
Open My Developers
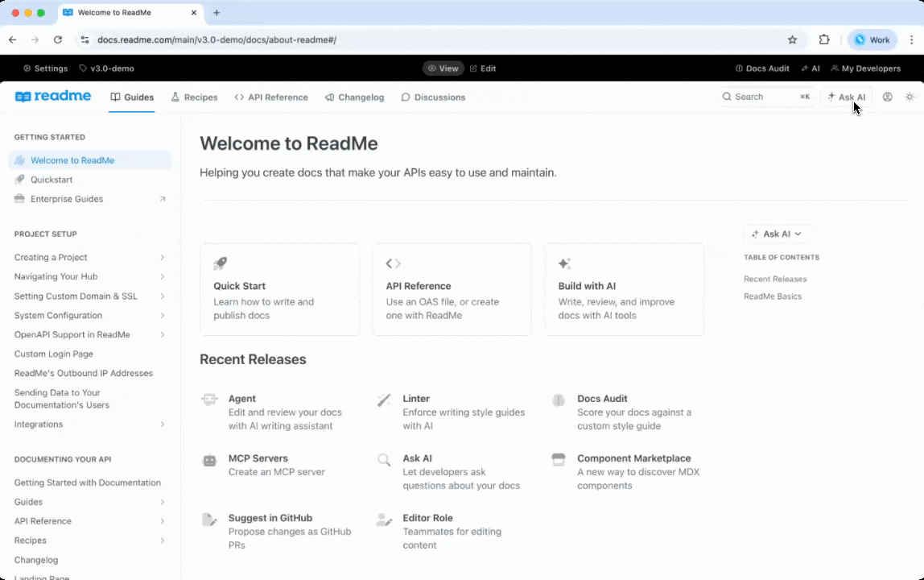(x=866, y=68)
